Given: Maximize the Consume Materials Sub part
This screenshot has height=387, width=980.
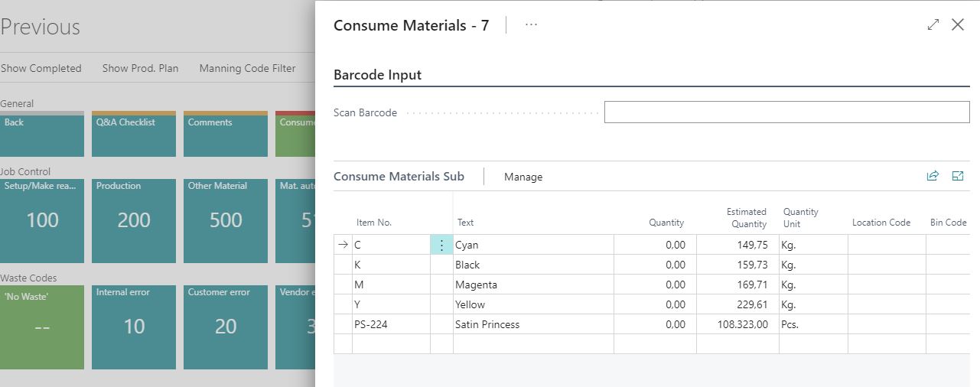Looking at the screenshot, I should [x=957, y=176].
